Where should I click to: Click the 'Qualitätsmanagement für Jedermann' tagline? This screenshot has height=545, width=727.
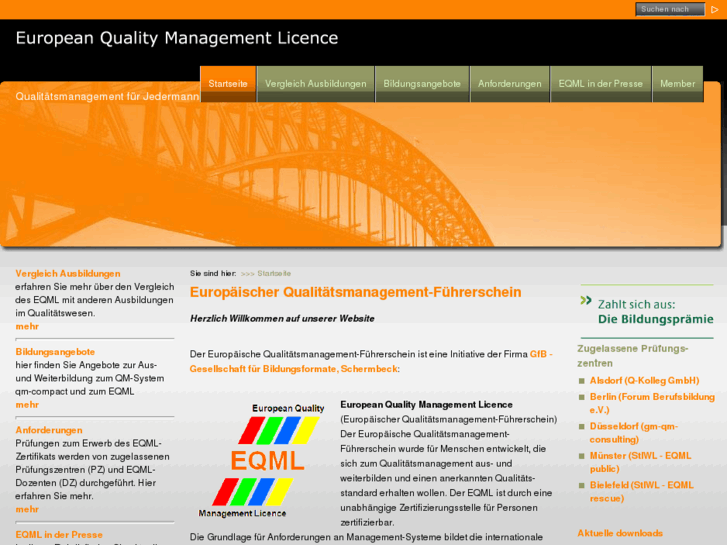coord(107,96)
